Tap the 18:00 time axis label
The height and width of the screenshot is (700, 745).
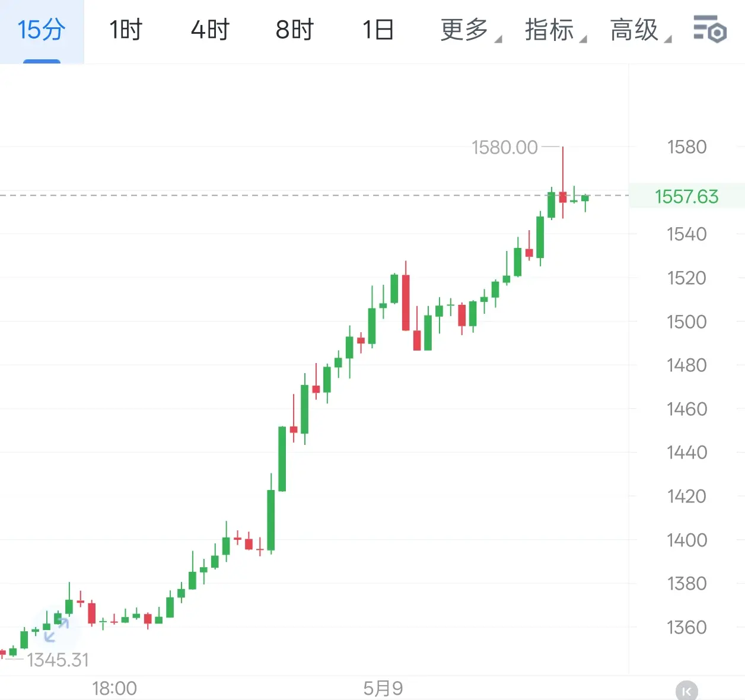coord(114,688)
